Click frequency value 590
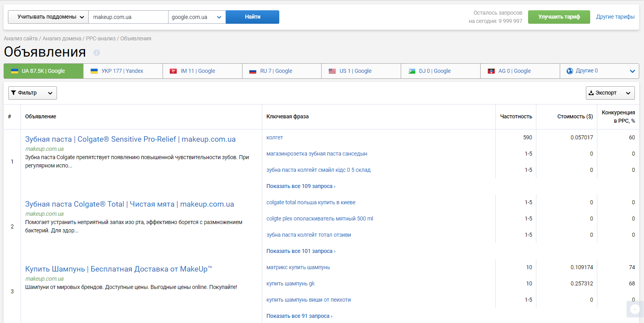The height and width of the screenshot is (323, 644). click(x=528, y=137)
